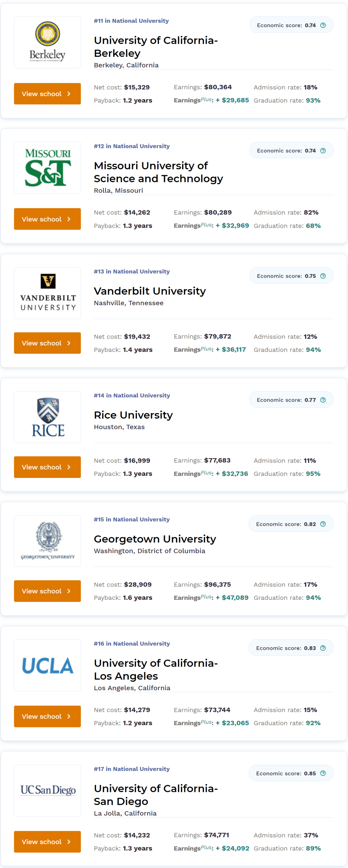This screenshot has width=348, height=868.
Task: View school page for Georgetown University
Action: [x=47, y=591]
